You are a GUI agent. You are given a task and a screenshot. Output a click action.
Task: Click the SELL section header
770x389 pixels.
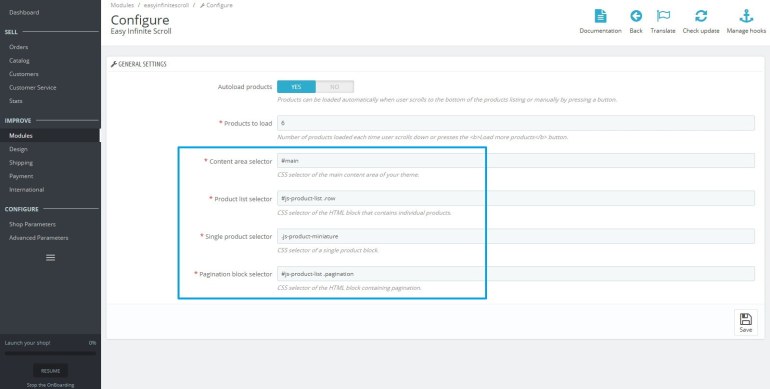pos(11,32)
